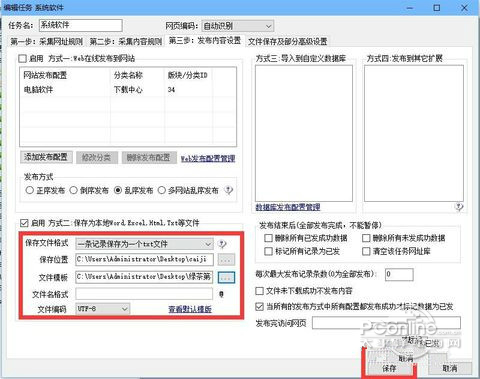This screenshot has height=379, width=480.
Task: Switch to 第二步:采集内容规则 tab
Action: click(x=125, y=42)
